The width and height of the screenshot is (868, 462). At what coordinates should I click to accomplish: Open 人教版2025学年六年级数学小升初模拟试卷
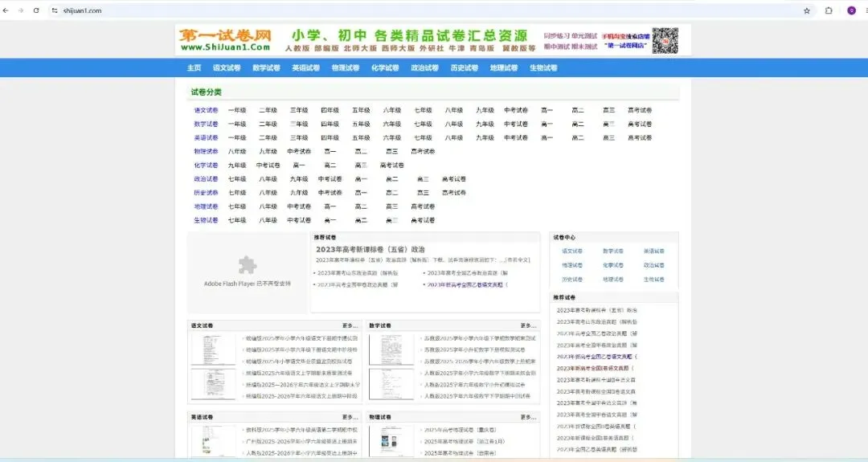(x=474, y=385)
